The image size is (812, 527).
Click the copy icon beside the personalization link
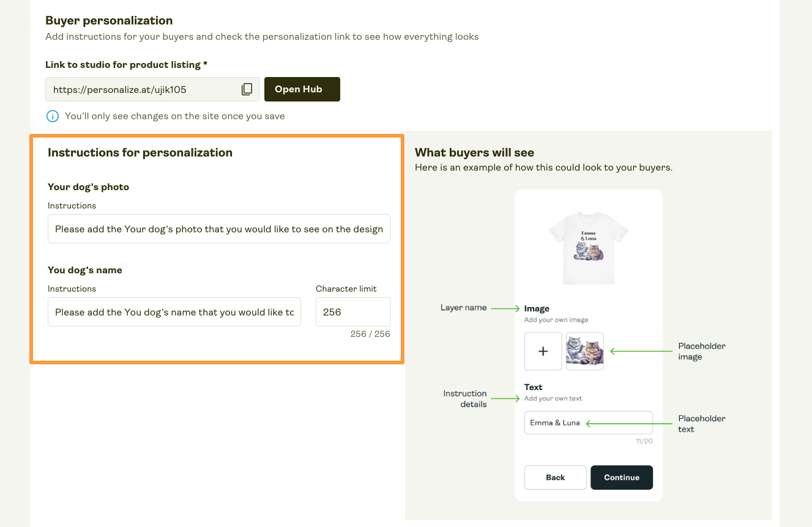247,89
